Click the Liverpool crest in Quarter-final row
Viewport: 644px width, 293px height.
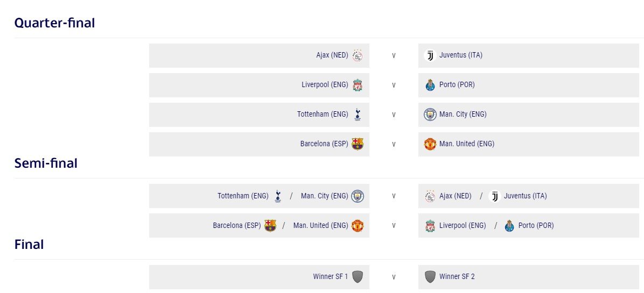(358, 85)
